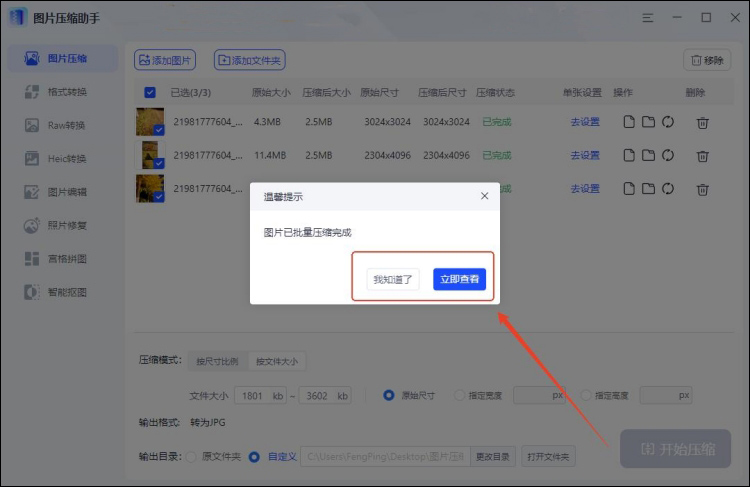Open file icon in 4.3MB row

coord(629,122)
